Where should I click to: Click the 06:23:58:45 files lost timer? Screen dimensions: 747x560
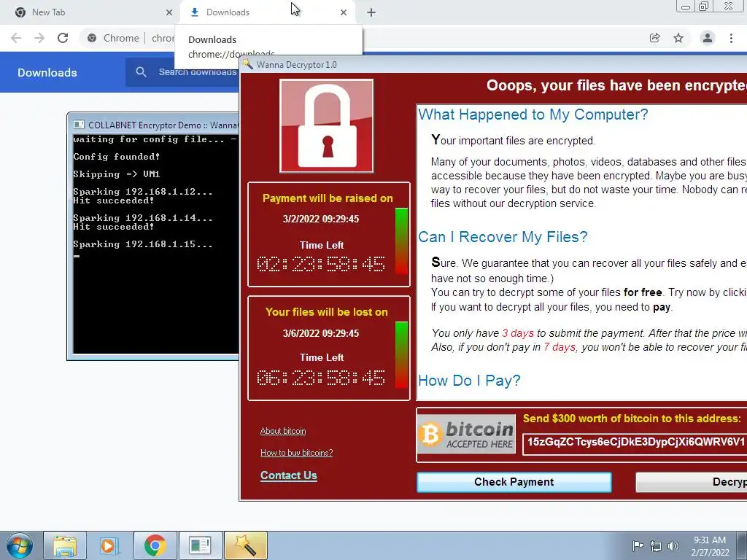[321, 378]
